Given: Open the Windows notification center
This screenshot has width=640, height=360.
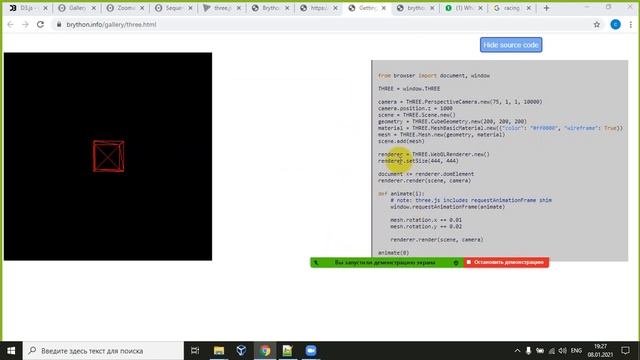Looking at the screenshot, I should tap(625, 351).
